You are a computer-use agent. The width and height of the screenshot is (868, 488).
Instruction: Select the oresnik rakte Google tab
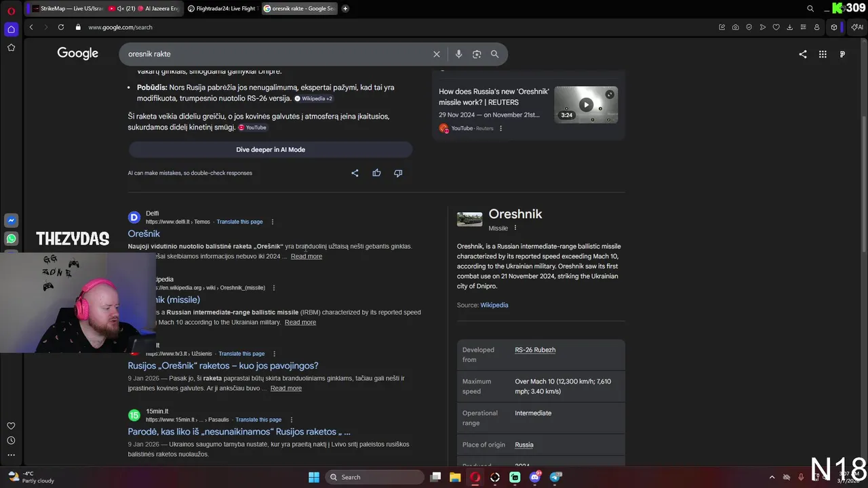(x=298, y=8)
